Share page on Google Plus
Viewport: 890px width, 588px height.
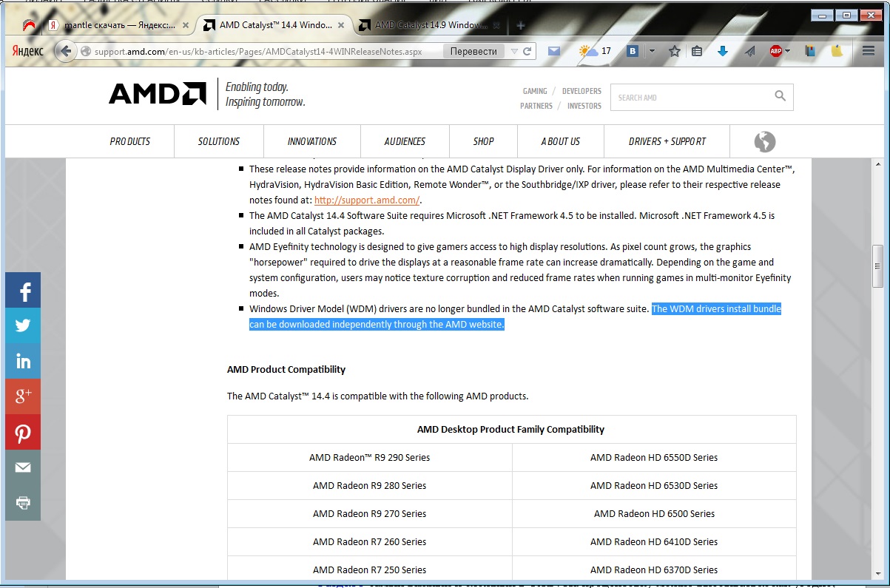pyautogui.click(x=23, y=396)
